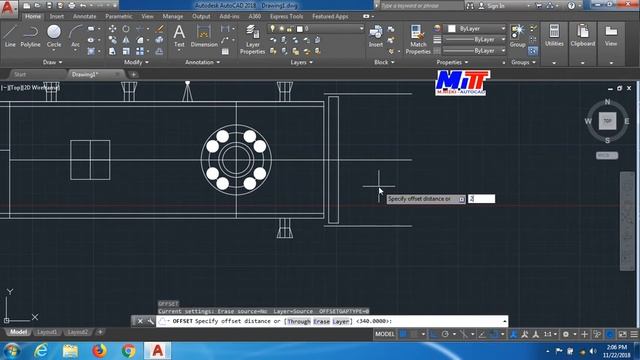Expand the Layers panel
The width and height of the screenshot is (640, 360).
point(302,62)
